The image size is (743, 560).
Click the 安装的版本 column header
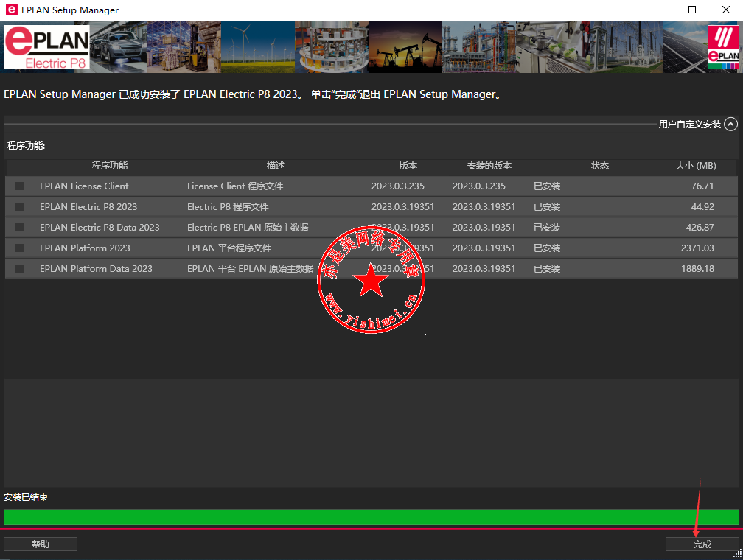[x=489, y=165]
